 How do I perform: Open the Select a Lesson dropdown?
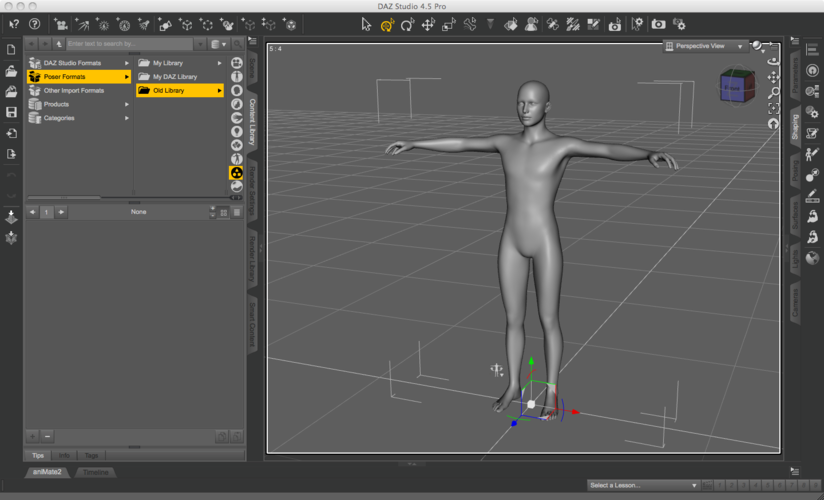tap(643, 485)
